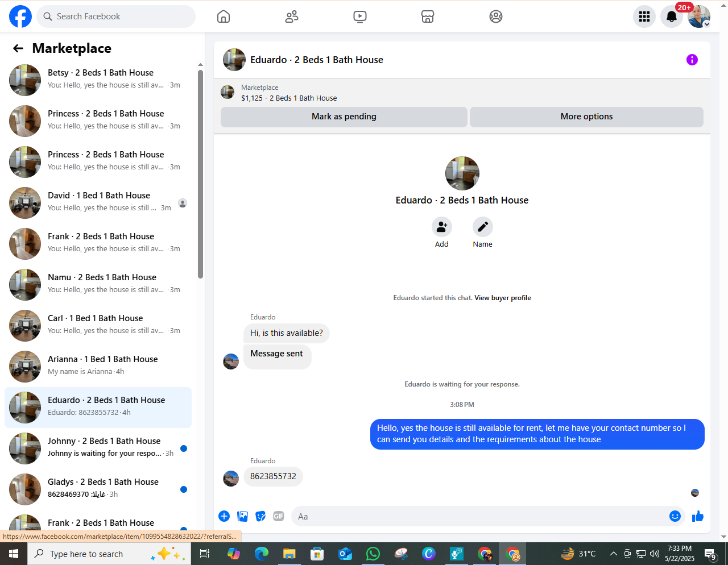Open File Explorer from the taskbar
This screenshot has width=728, height=565.
[x=289, y=554]
